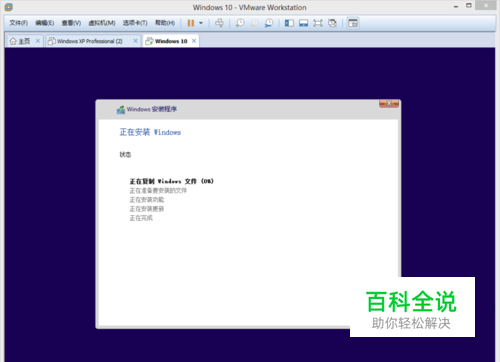The height and width of the screenshot is (362, 500).
Task: Pause the virtual machine with the orange pause button
Action: [191, 23]
